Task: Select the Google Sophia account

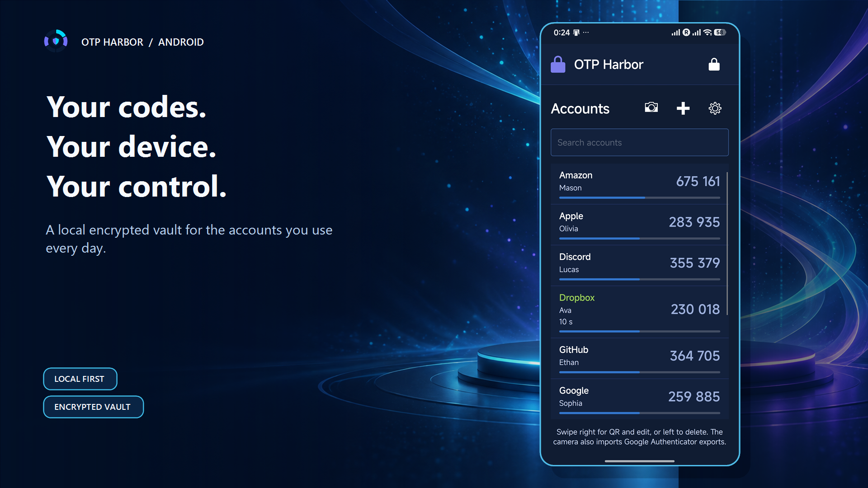Action: [x=639, y=399]
